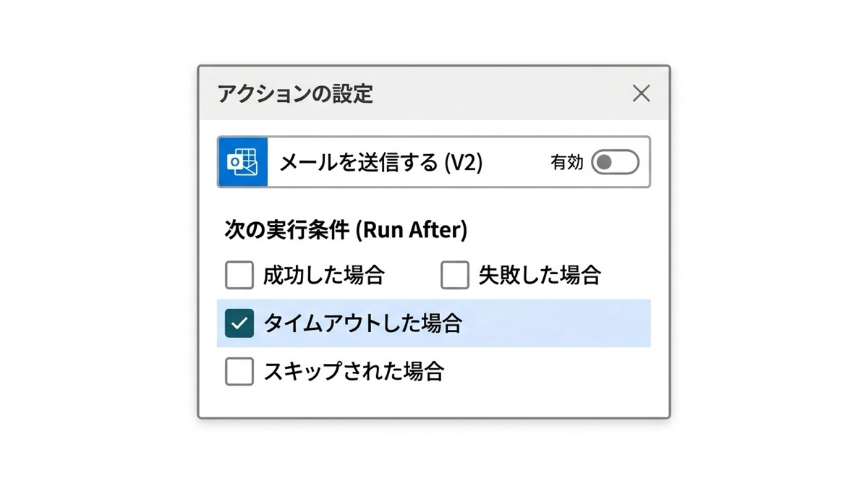Close the アクションの設定 dialog
868x484 pixels.
641,93
